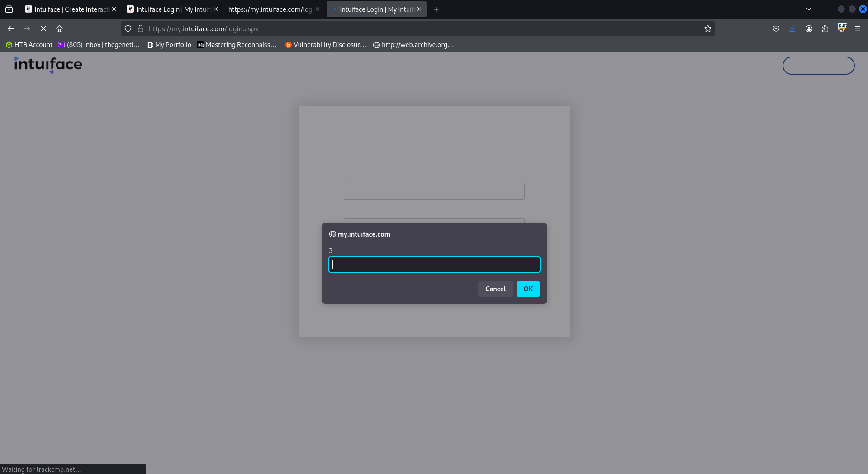Stop page loading with the X icon
Image resolution: width=868 pixels, height=474 pixels.
pyautogui.click(x=43, y=28)
